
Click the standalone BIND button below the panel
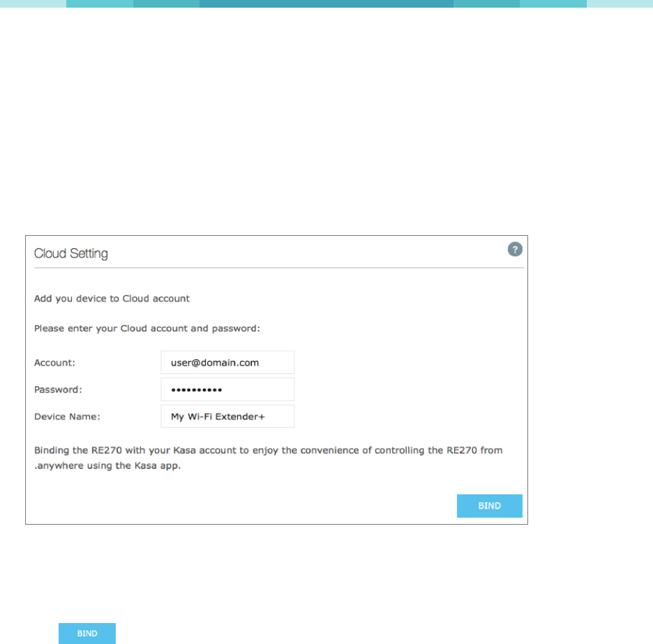coord(87,633)
